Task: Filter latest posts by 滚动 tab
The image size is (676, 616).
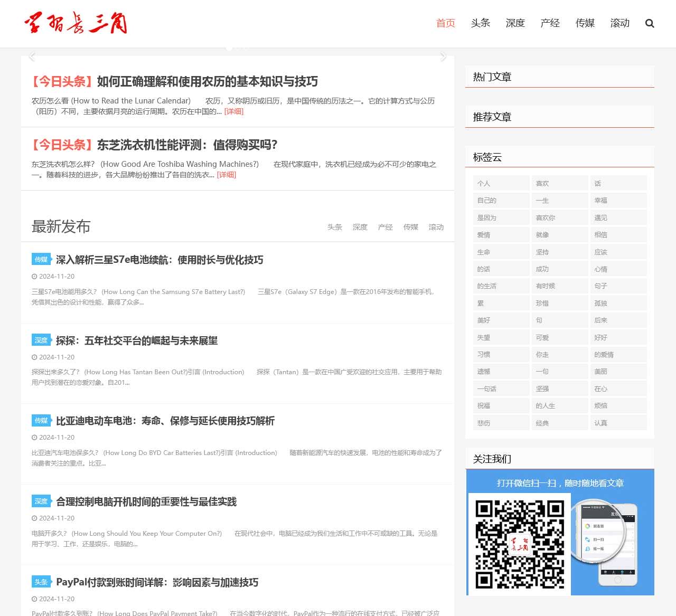Action: pyautogui.click(x=436, y=227)
